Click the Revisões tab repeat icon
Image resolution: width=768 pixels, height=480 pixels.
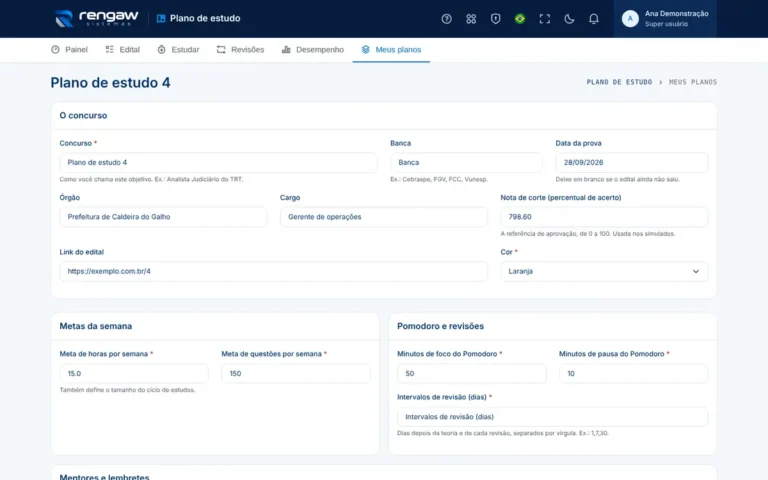(221, 49)
